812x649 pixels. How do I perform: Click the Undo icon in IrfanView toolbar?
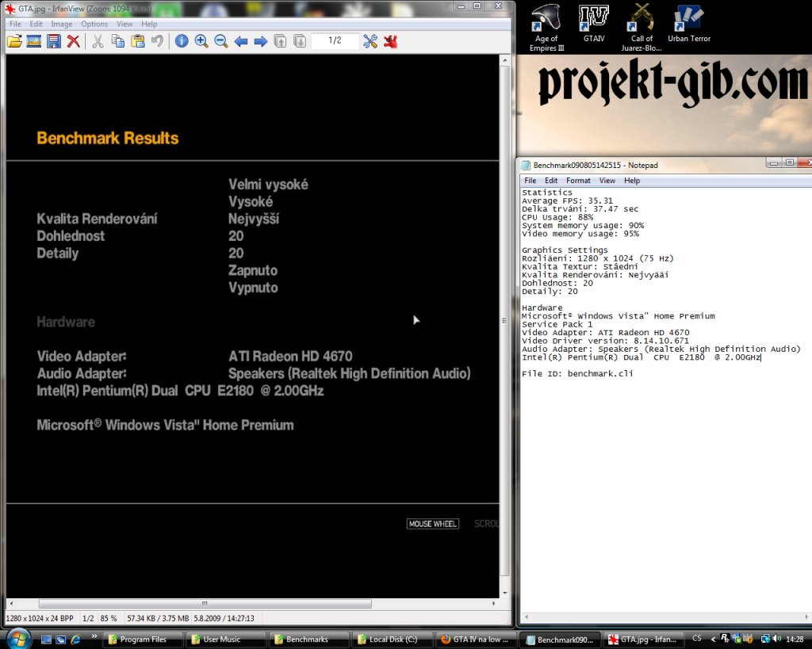[157, 41]
